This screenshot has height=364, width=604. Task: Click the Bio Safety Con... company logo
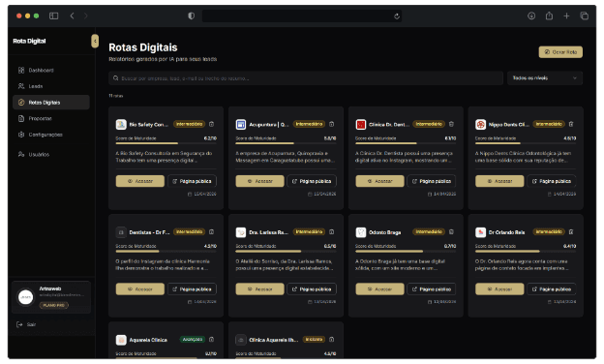point(121,125)
